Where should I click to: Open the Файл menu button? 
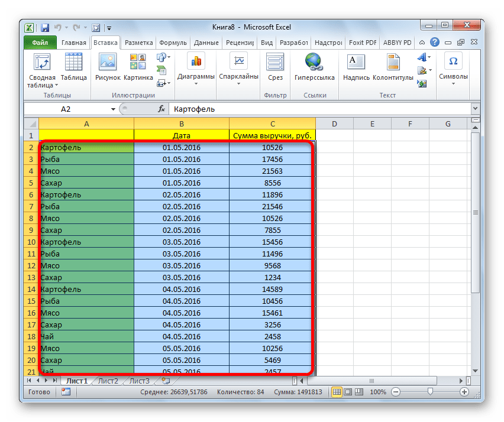pyautogui.click(x=40, y=43)
